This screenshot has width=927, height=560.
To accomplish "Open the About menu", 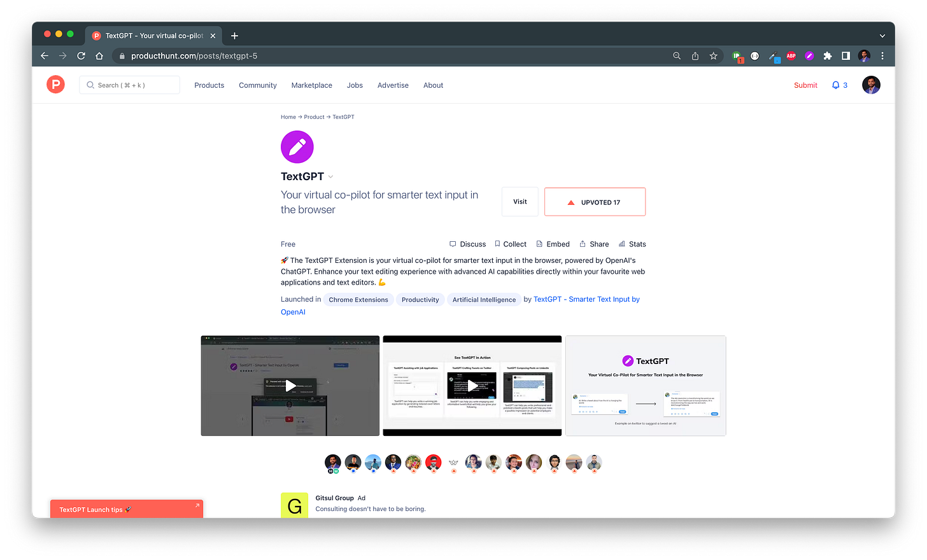I will pyautogui.click(x=433, y=85).
